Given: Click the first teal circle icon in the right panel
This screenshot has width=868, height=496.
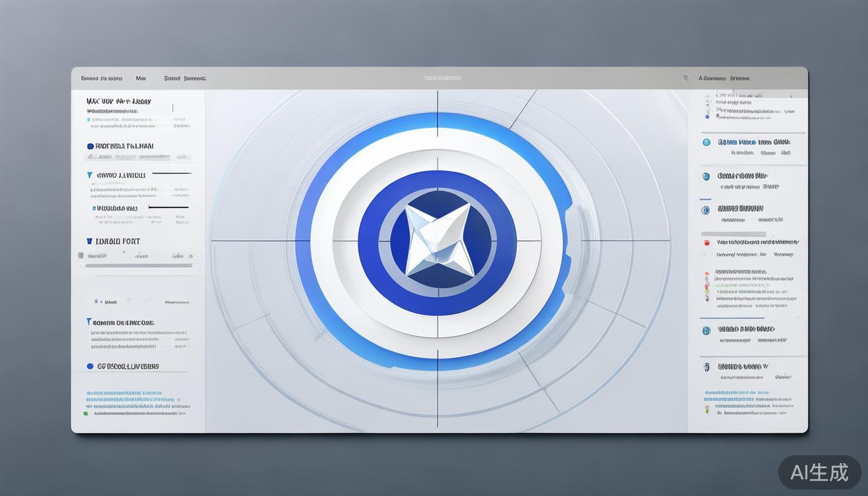Looking at the screenshot, I should click(x=706, y=142).
